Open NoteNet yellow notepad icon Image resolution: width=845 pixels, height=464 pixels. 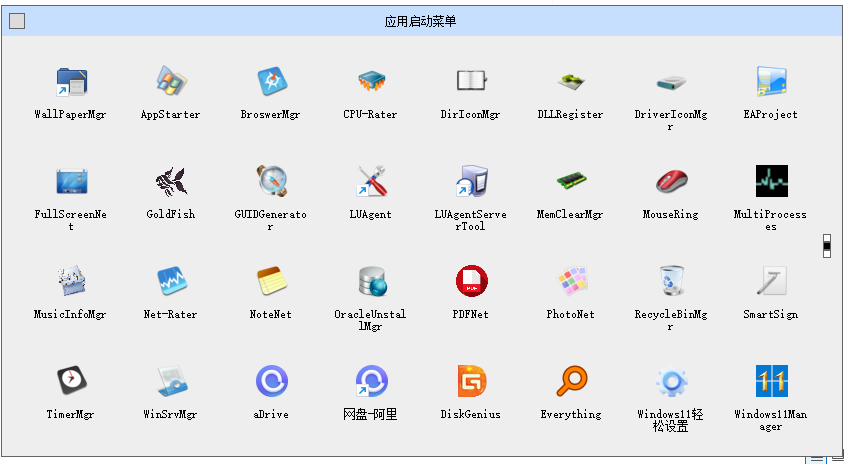point(272,281)
